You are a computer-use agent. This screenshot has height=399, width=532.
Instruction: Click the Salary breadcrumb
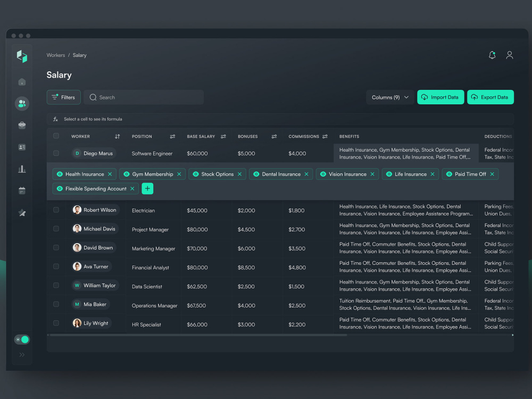[x=79, y=55]
